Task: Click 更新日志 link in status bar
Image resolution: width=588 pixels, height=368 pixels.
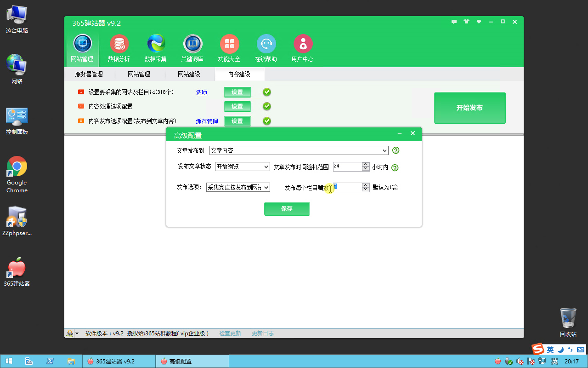Action: pos(263,333)
